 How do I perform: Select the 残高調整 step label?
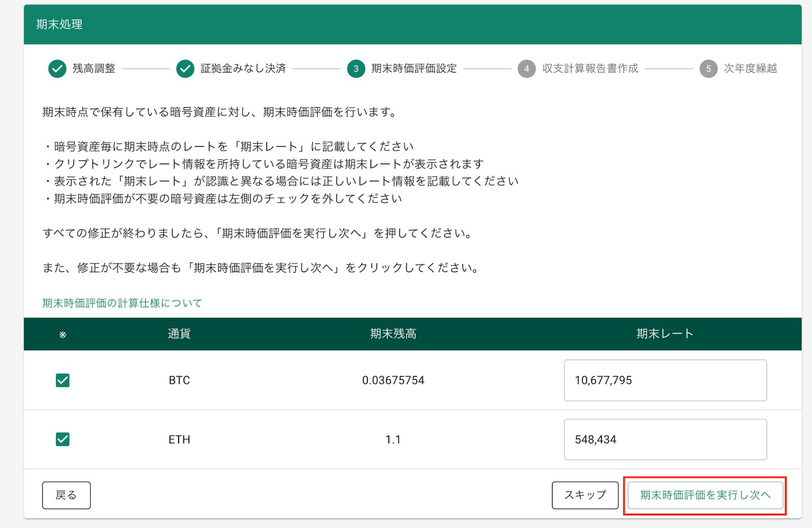click(94, 69)
